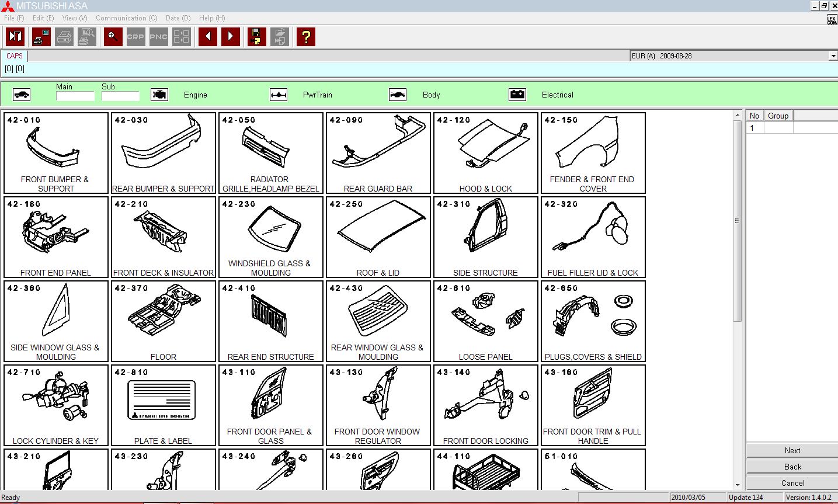Click the Back button

pyautogui.click(x=792, y=467)
